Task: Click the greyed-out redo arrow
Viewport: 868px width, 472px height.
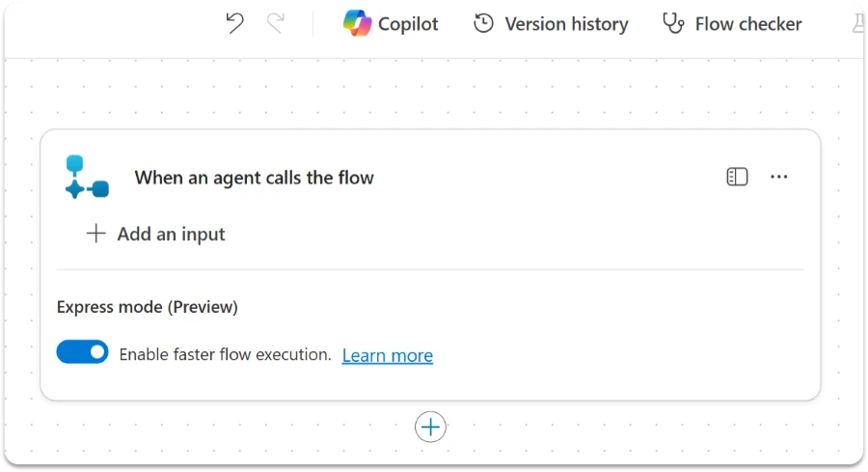Action: [x=276, y=23]
